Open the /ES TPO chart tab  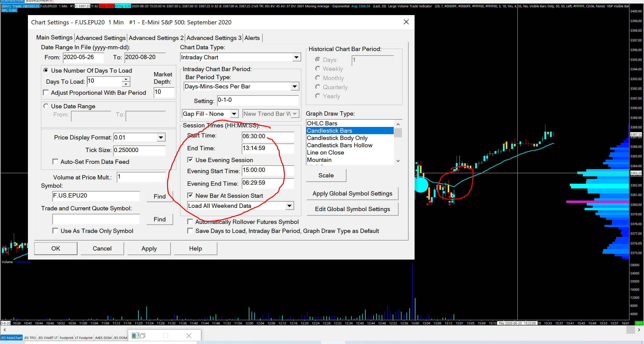click(30, 338)
